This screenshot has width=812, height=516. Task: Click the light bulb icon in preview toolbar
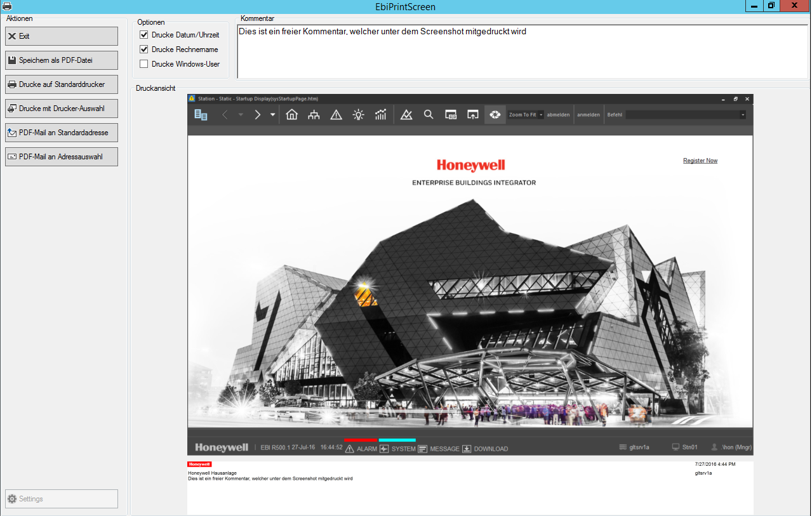[359, 115]
